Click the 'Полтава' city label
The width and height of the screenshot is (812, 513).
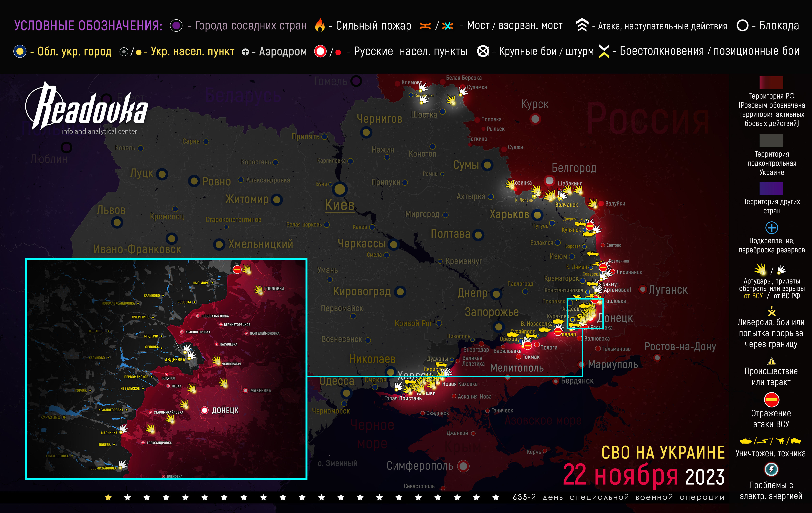click(x=450, y=234)
